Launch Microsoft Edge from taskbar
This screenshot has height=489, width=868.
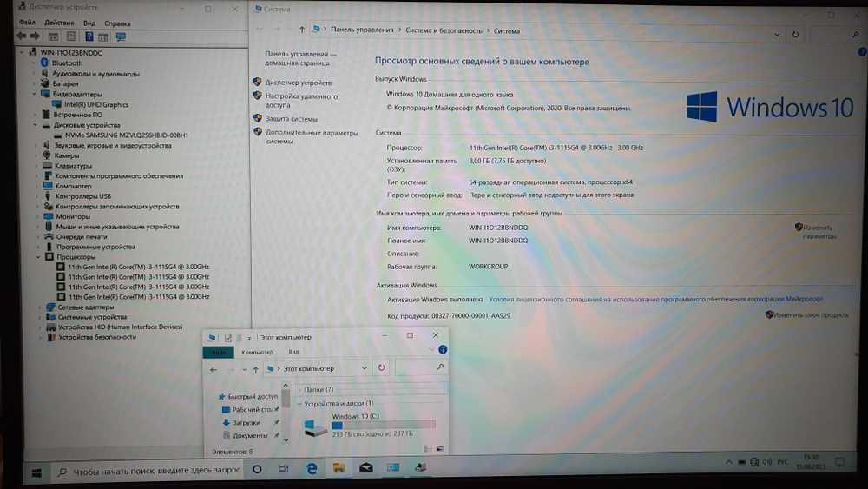tap(312, 468)
